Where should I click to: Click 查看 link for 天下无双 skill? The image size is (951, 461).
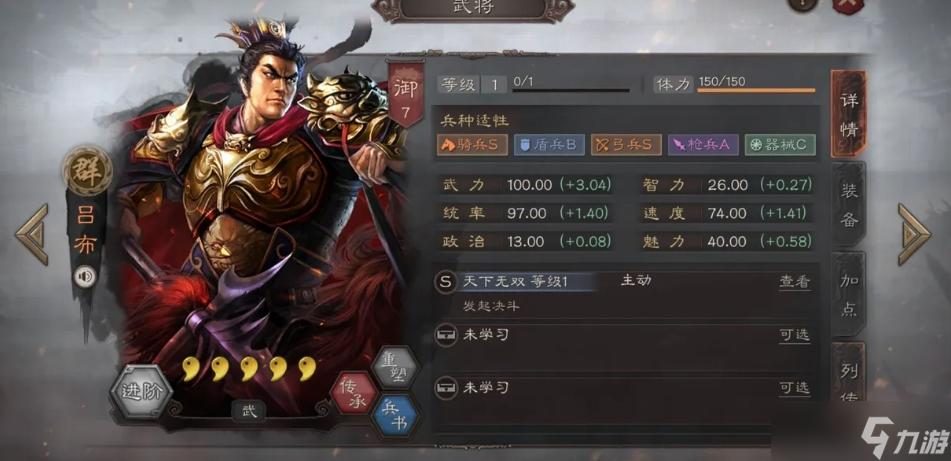[x=795, y=282]
